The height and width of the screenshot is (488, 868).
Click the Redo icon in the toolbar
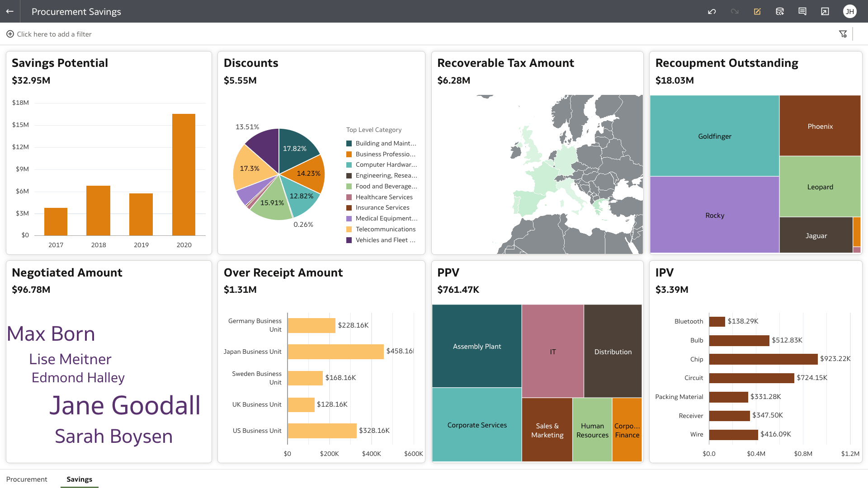pos(734,11)
